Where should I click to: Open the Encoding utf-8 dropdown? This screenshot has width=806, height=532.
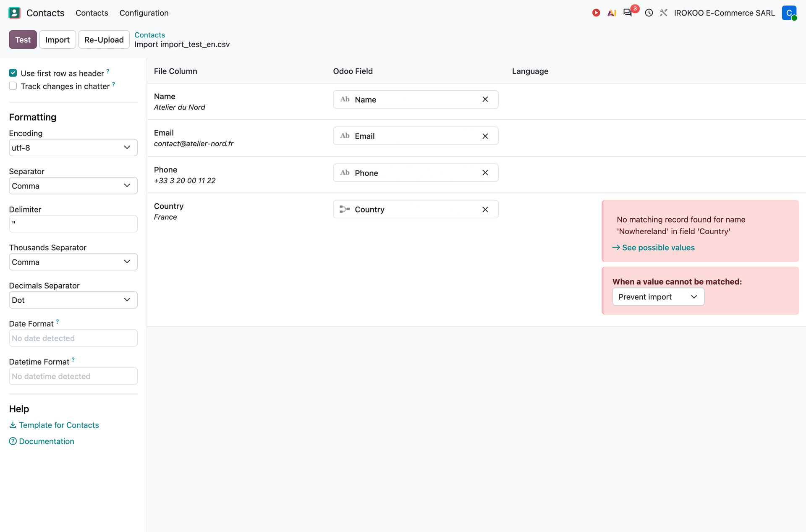(x=73, y=147)
